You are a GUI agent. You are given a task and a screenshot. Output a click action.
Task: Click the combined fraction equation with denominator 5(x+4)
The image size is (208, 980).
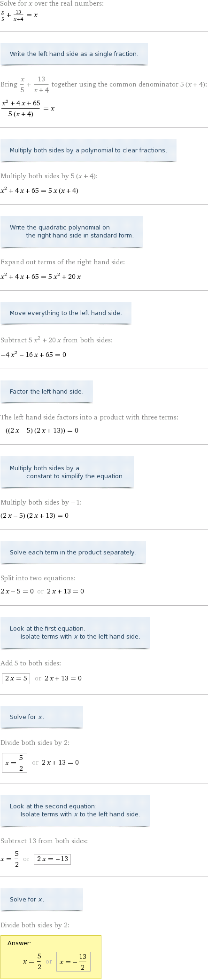click(x=28, y=108)
